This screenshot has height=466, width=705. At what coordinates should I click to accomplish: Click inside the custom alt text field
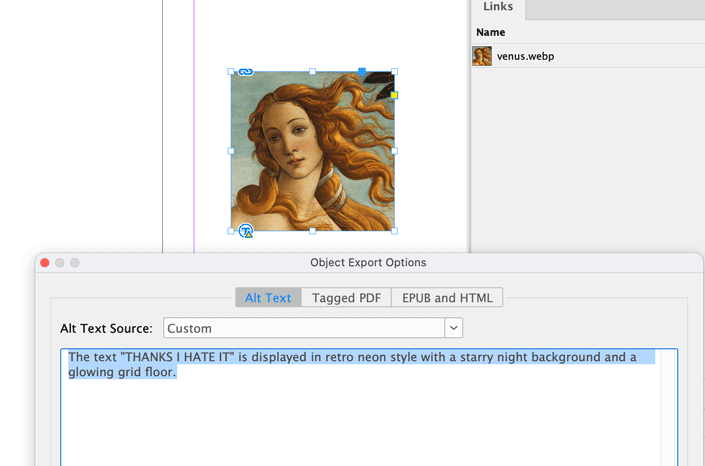click(369, 407)
